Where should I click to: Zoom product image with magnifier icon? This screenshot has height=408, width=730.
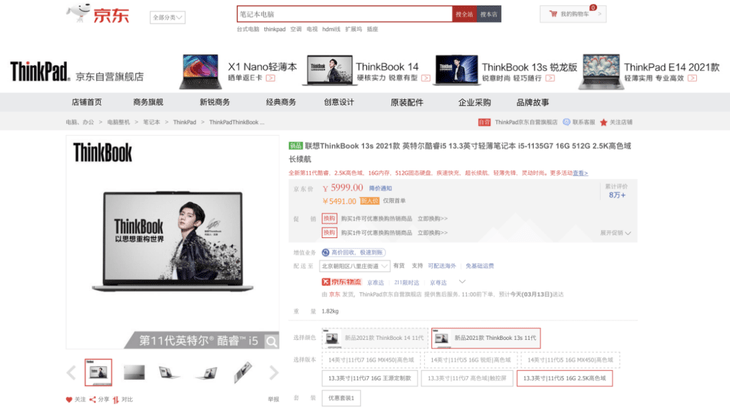click(271, 342)
